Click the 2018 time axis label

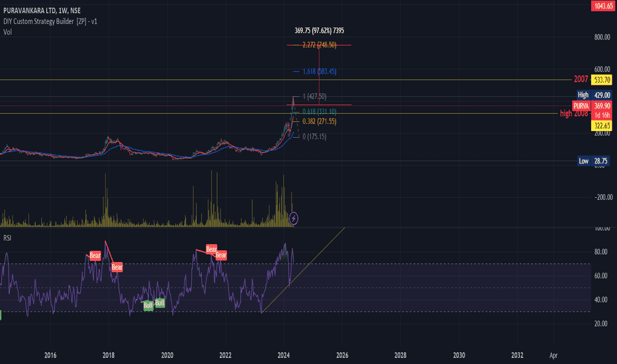109,355
